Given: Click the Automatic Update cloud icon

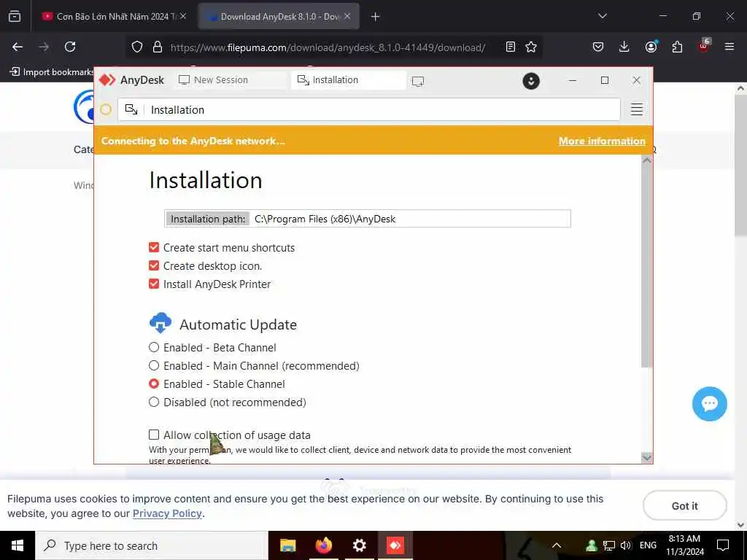Looking at the screenshot, I should pyautogui.click(x=160, y=323).
